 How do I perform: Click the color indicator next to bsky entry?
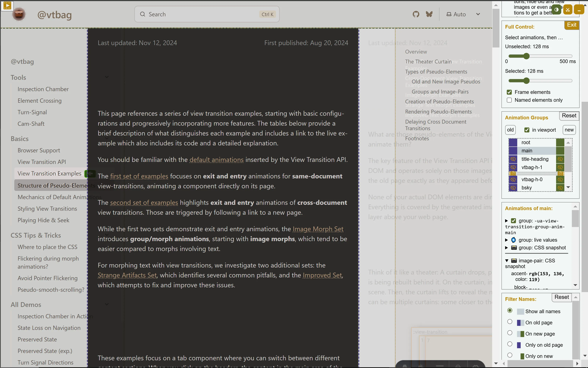click(512, 188)
